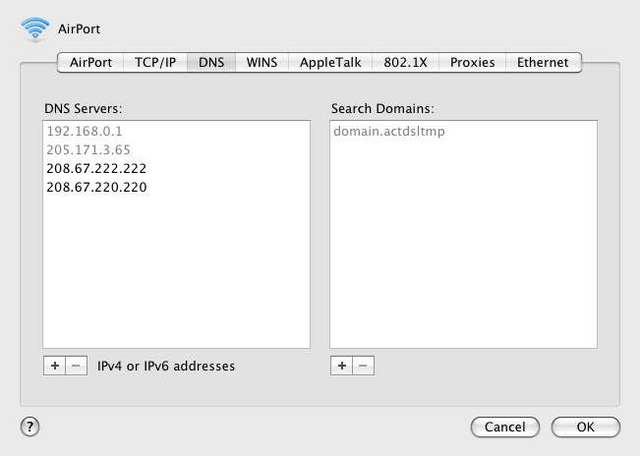The height and width of the screenshot is (456, 640).
Task: Select the domain.actdsltmp search domain
Action: click(463, 131)
